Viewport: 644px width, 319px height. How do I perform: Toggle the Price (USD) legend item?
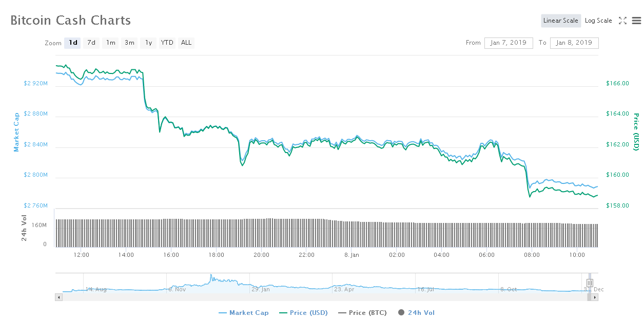click(x=304, y=312)
